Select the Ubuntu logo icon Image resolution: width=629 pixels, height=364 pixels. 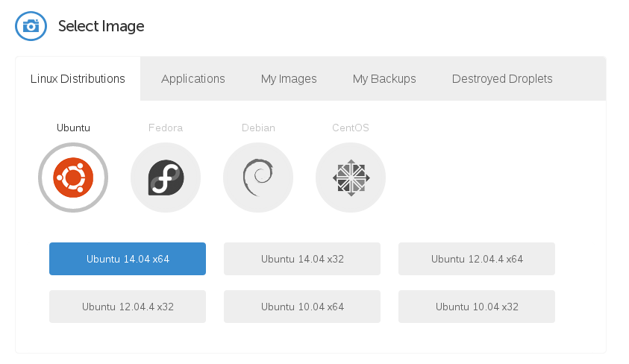(73, 178)
